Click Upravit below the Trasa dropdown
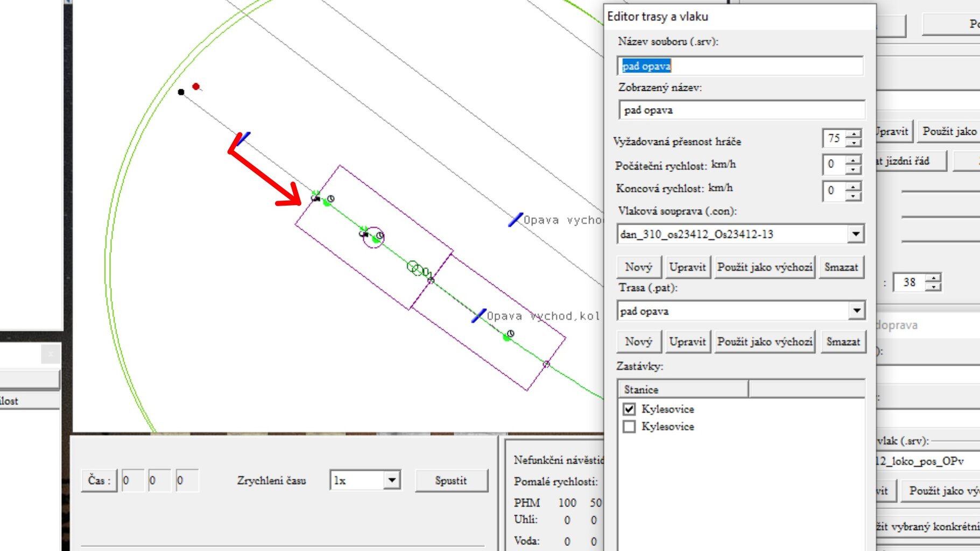 (x=687, y=342)
